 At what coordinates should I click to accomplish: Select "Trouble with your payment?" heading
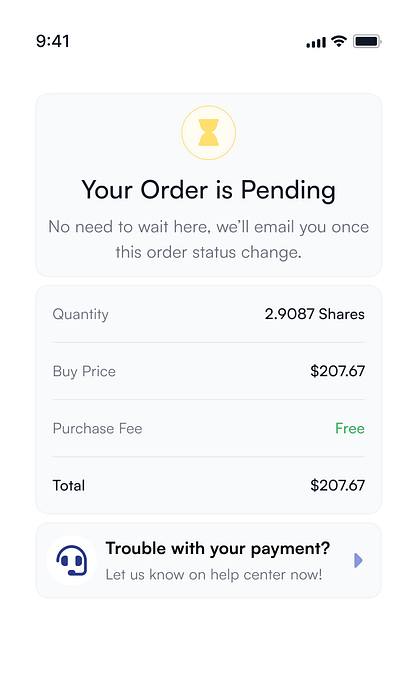(x=218, y=548)
